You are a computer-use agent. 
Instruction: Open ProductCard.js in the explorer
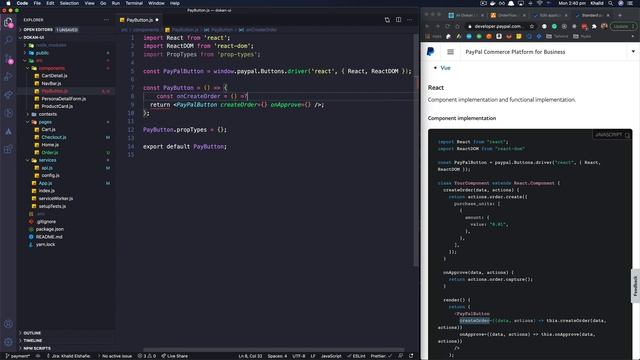pos(57,107)
